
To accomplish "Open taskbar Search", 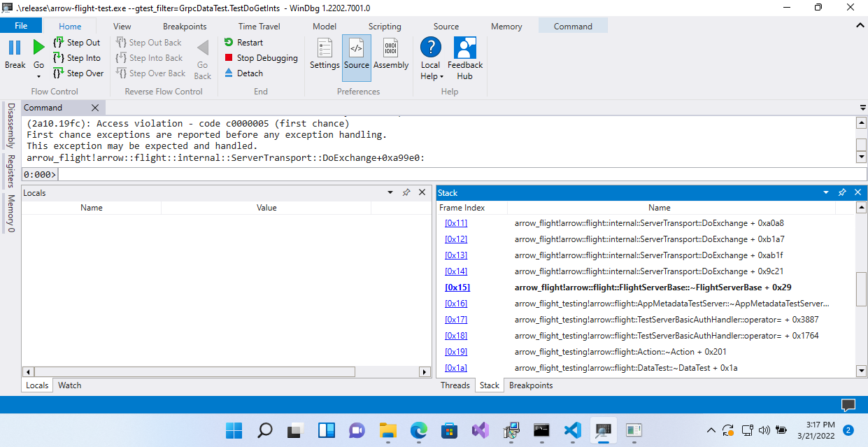I will coord(265,430).
